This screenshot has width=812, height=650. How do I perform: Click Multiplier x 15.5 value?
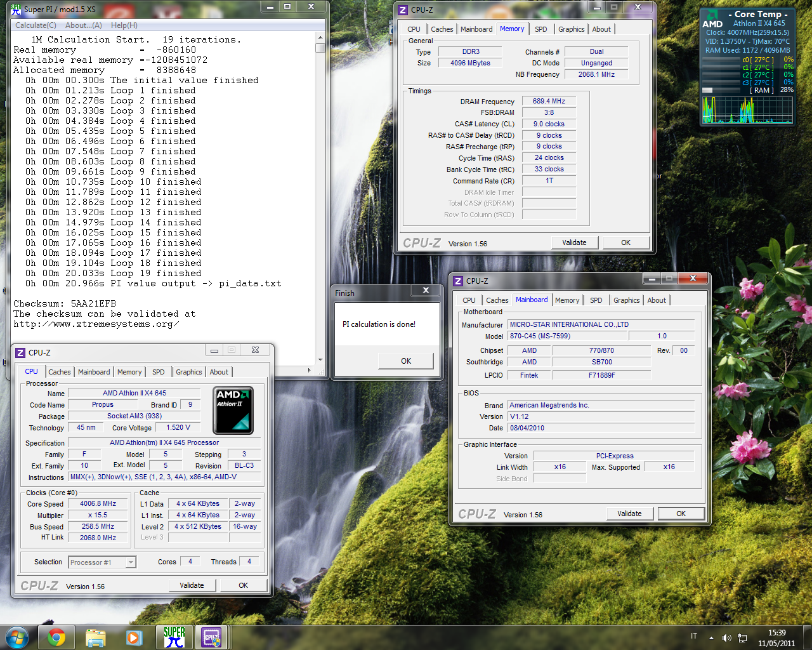[98, 515]
